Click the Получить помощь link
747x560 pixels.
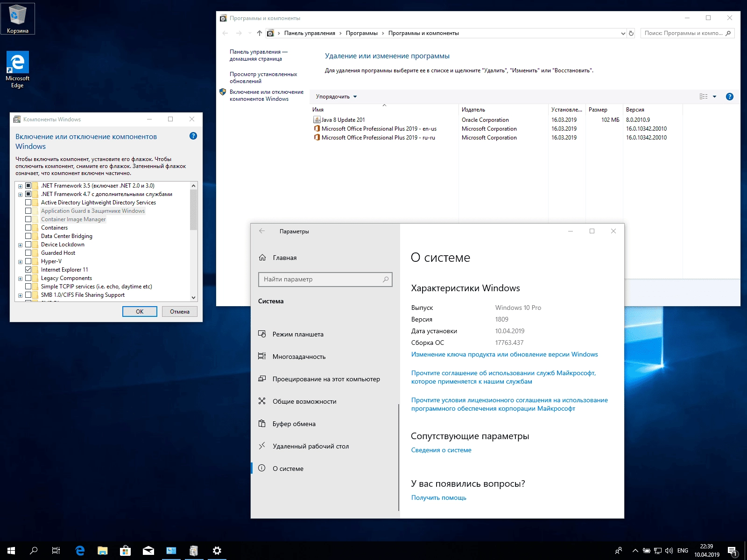439,497
